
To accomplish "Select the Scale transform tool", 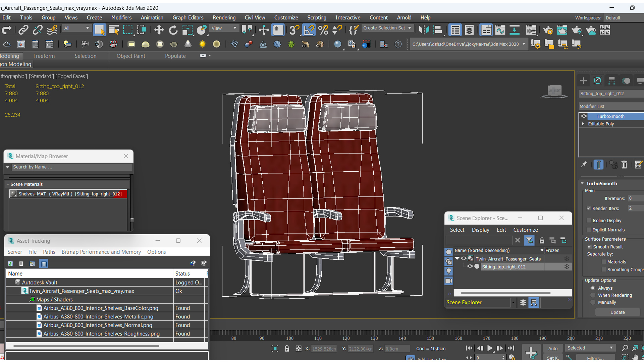I will [187, 30].
